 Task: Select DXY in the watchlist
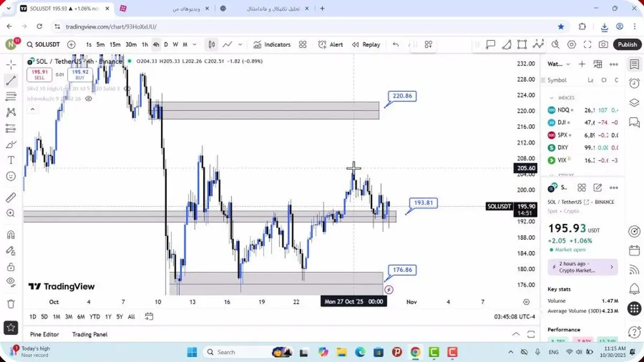pos(582,148)
